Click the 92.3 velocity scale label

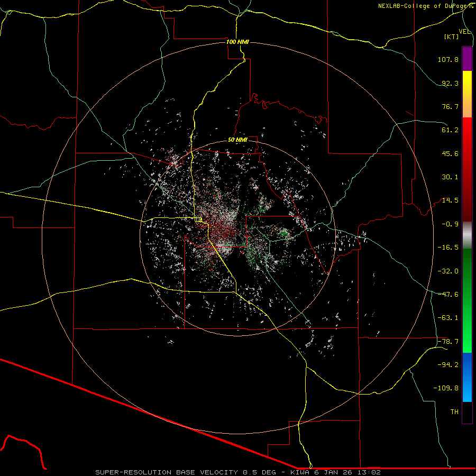click(450, 83)
